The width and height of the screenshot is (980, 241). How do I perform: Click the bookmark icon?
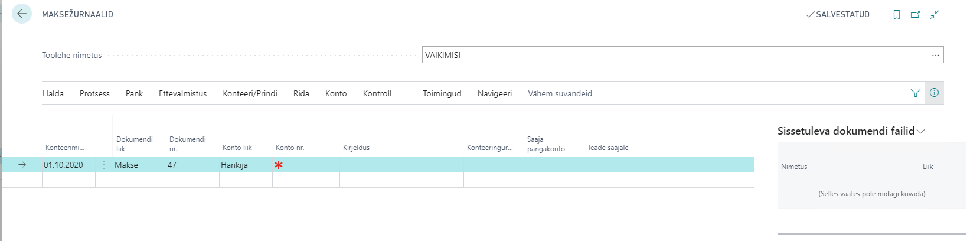(x=897, y=15)
